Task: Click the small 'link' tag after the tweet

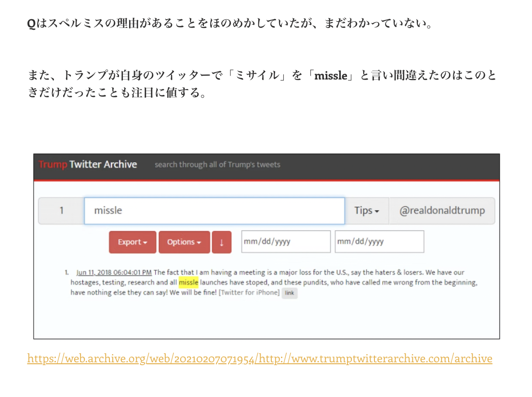Action: 290,293
